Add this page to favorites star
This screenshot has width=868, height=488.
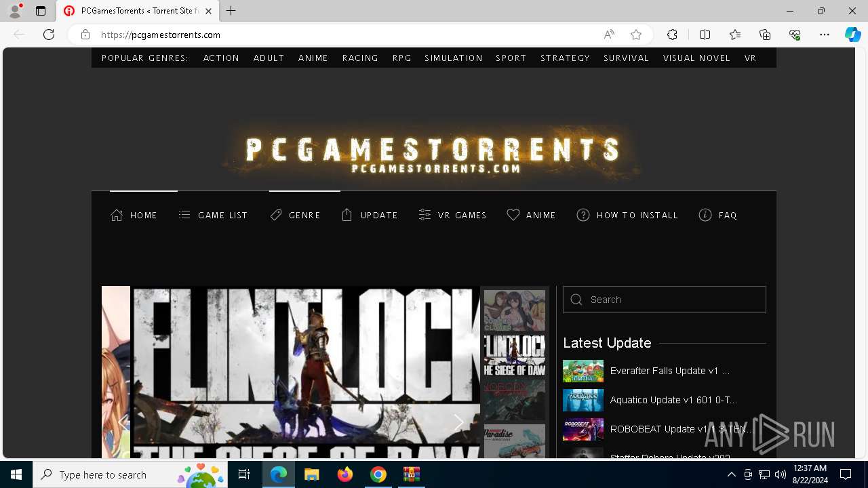click(636, 35)
